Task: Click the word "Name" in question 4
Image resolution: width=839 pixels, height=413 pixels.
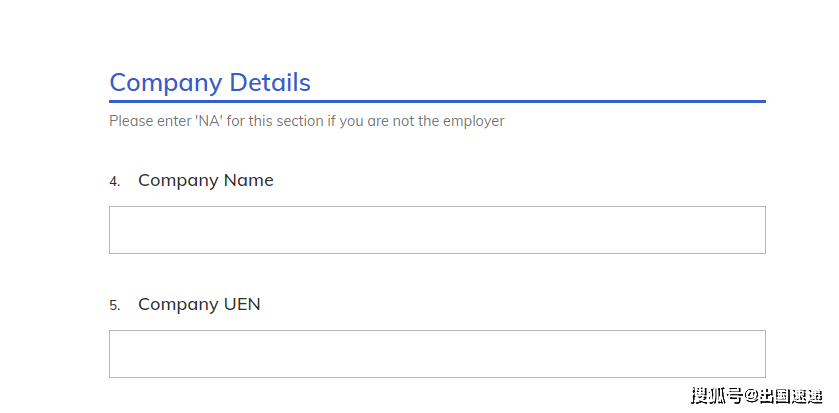Action: [249, 181]
